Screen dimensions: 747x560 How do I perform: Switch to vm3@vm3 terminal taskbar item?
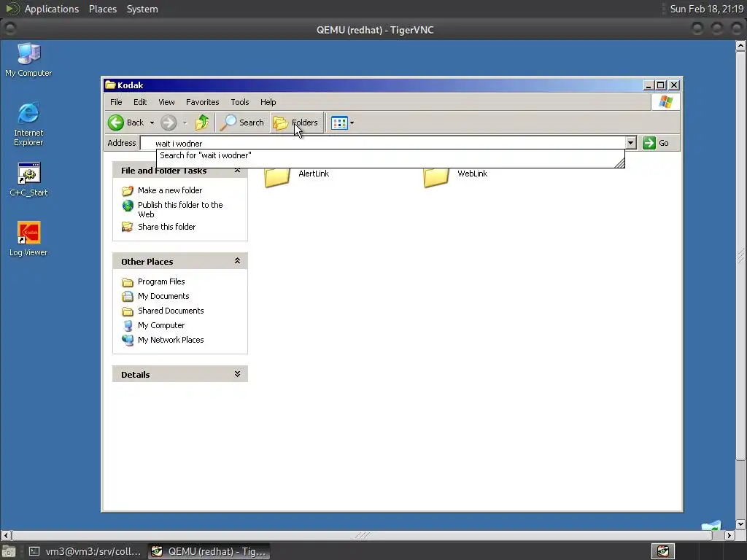pos(85,551)
